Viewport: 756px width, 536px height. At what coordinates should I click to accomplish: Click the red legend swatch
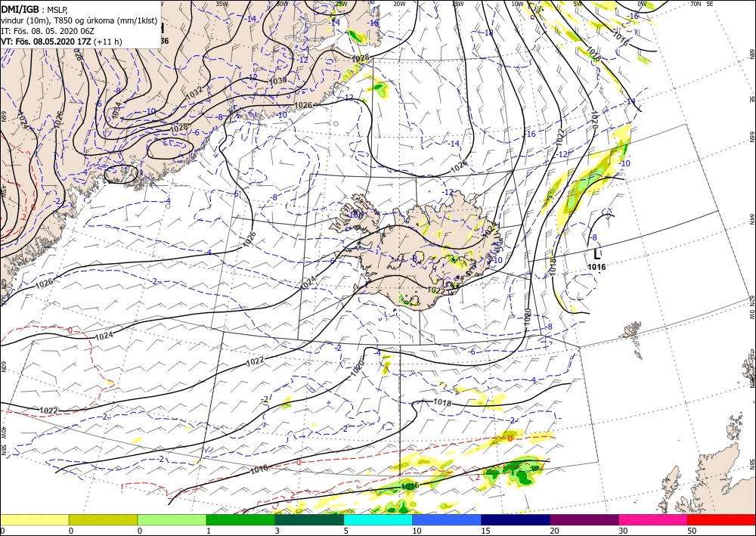pos(721,519)
